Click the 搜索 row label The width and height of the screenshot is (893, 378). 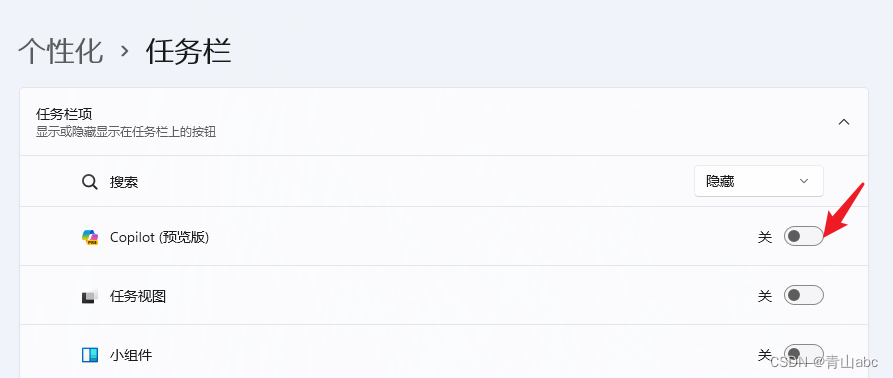point(124,182)
